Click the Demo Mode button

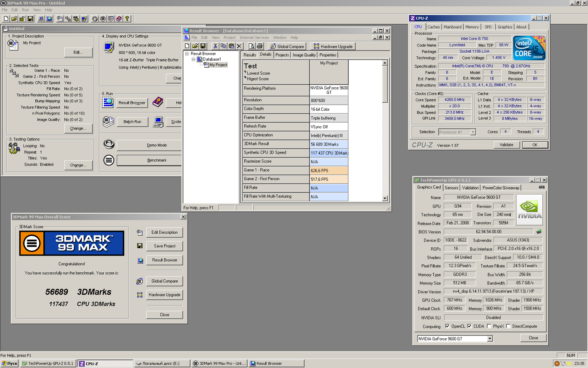[149, 145]
